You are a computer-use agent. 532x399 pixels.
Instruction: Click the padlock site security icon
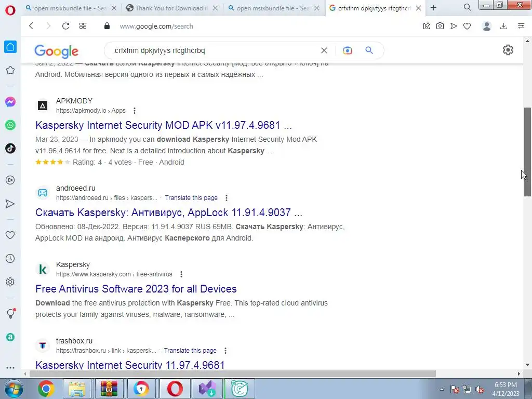pyautogui.click(x=107, y=26)
